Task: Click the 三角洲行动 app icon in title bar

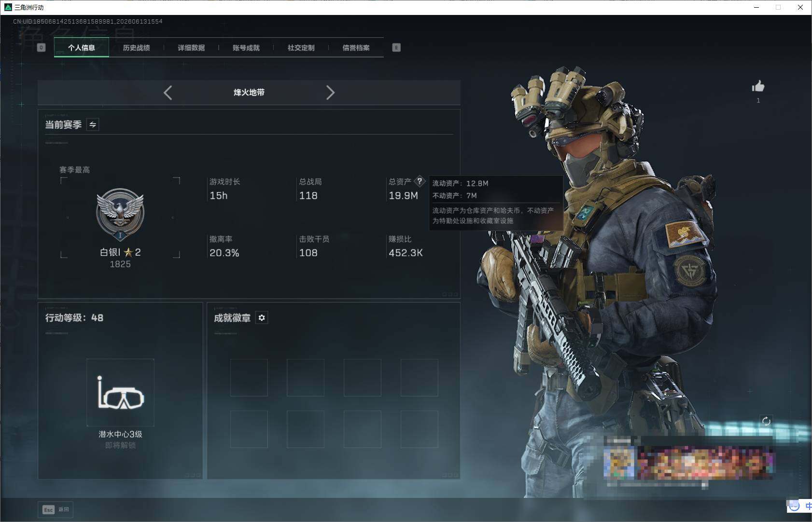Action: tap(8, 7)
